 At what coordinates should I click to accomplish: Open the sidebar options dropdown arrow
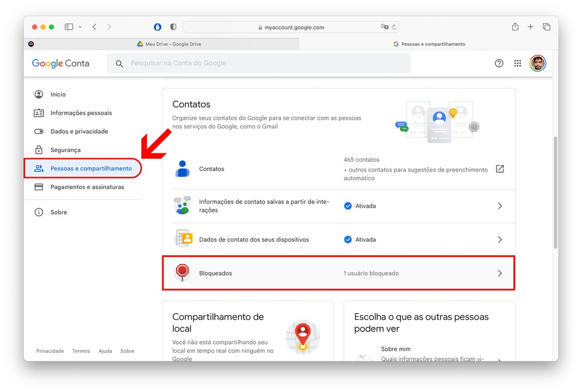(80, 27)
